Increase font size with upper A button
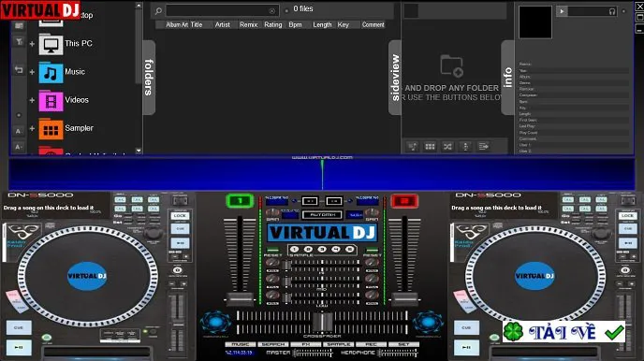Viewport: 644px width, 361px height. tap(19, 131)
